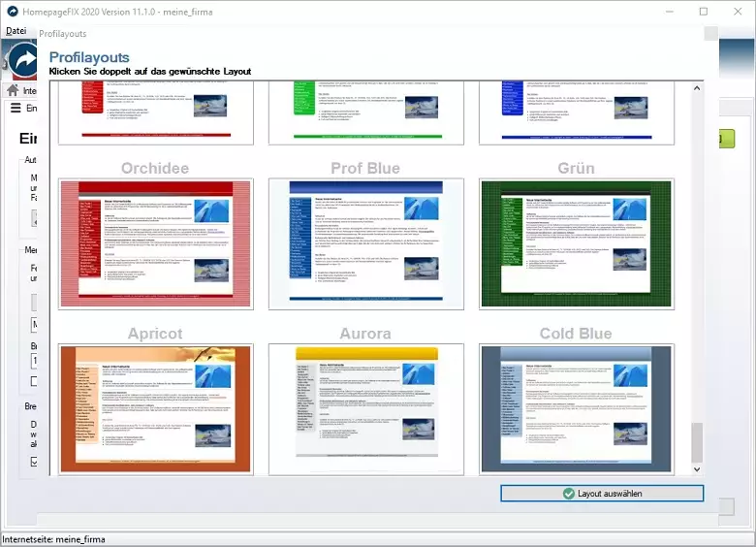Click the Grün layout title
This screenshot has height=547, width=756.
coord(576,168)
